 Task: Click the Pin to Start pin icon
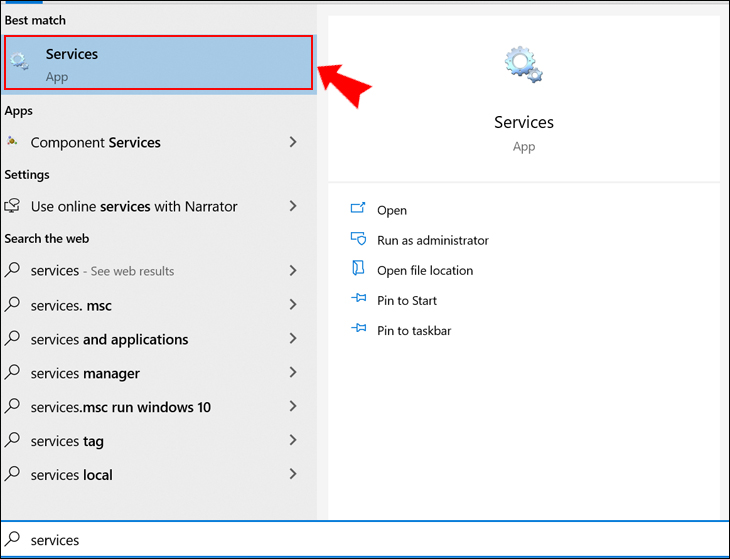click(358, 300)
